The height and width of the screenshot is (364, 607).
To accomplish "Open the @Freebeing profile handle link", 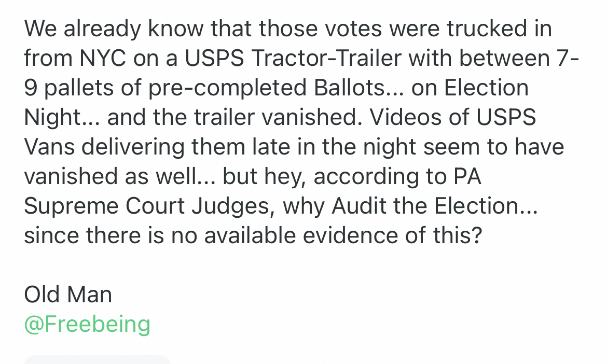I will point(87,324).
